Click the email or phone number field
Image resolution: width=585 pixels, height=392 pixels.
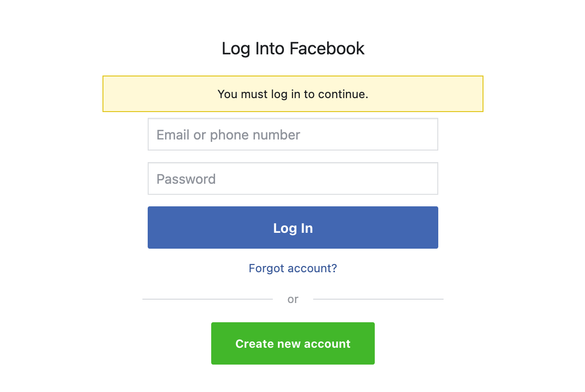click(x=292, y=134)
